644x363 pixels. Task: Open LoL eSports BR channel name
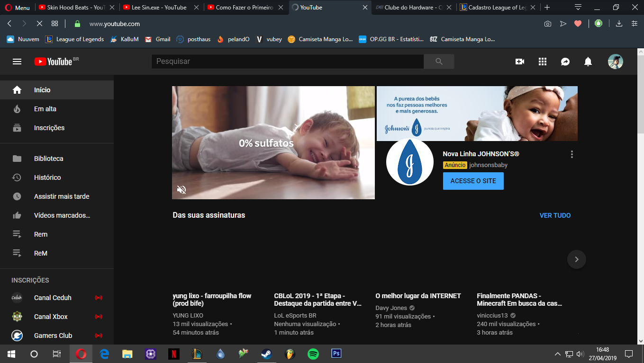tap(295, 316)
